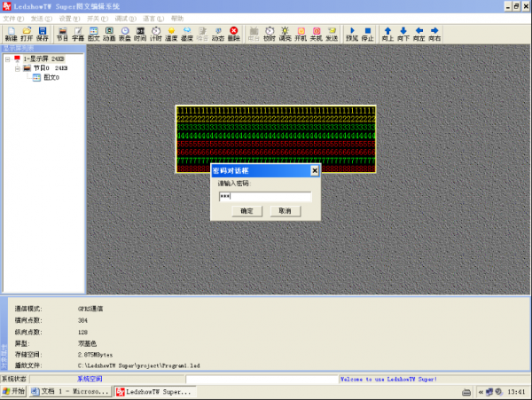
Task: Start the 预览 (Preview) playback
Action: 352,34
